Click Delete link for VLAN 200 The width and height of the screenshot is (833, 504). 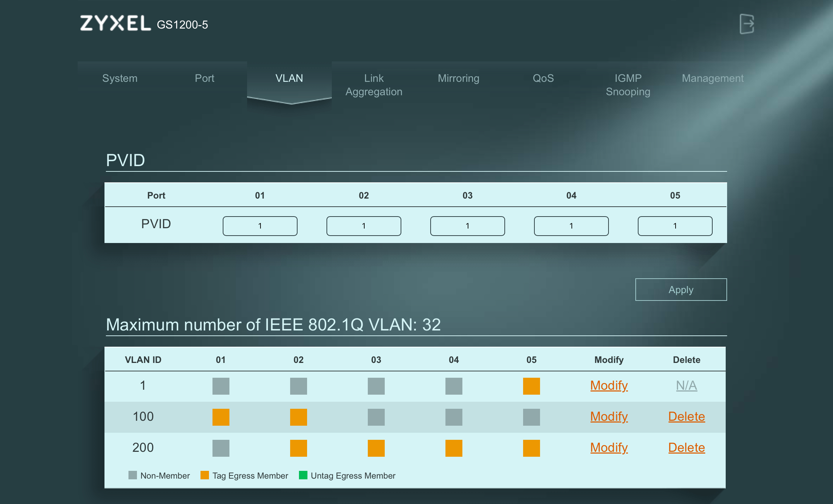click(x=686, y=448)
